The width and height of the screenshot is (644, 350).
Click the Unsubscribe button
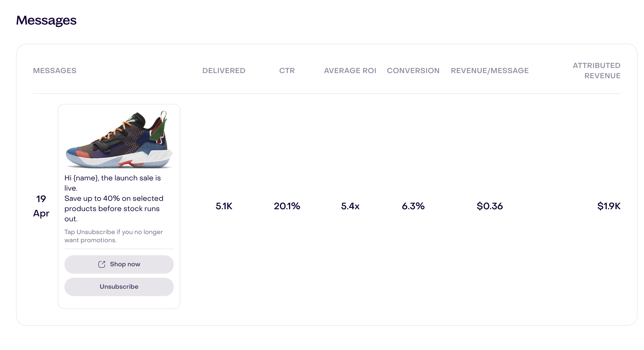point(119,287)
